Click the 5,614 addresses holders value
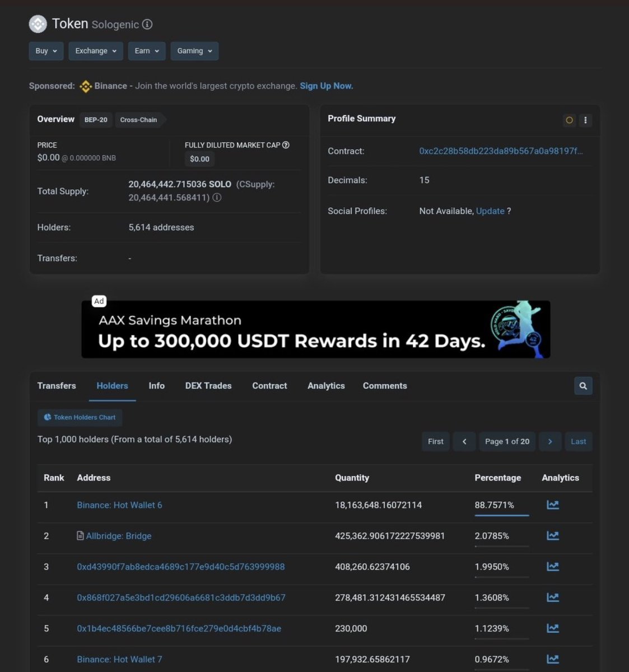Image resolution: width=629 pixels, height=672 pixels. pyautogui.click(x=161, y=227)
